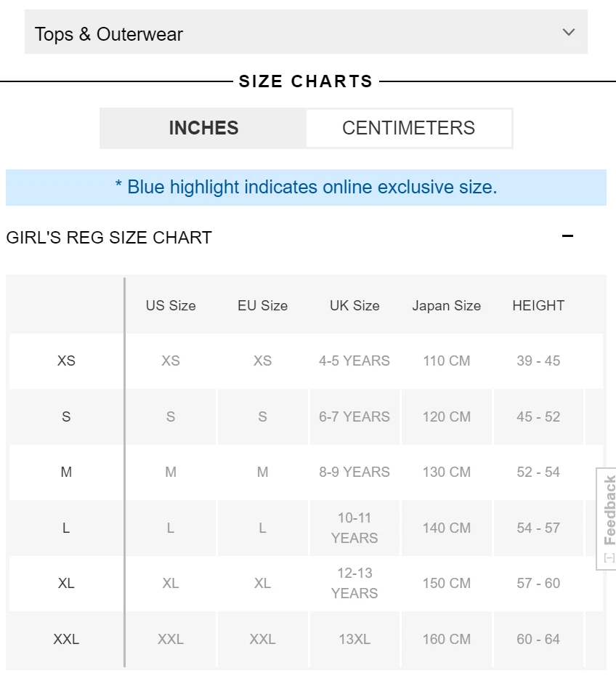Switch size chart units to INCHES
This screenshot has height=676, width=616.
click(203, 128)
